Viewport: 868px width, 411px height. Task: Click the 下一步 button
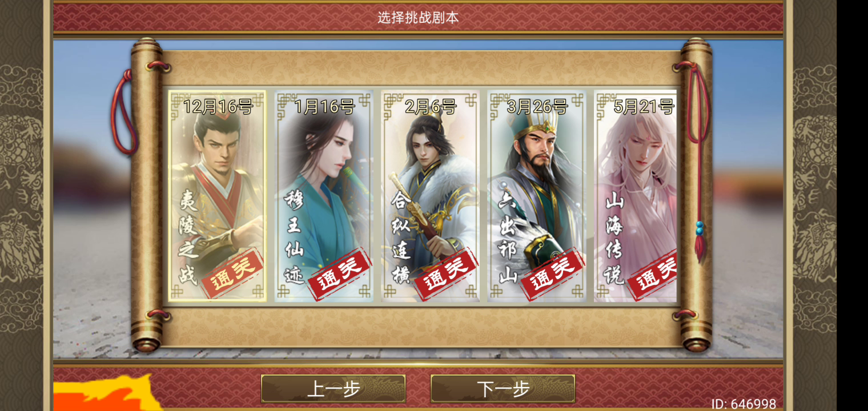tap(503, 389)
